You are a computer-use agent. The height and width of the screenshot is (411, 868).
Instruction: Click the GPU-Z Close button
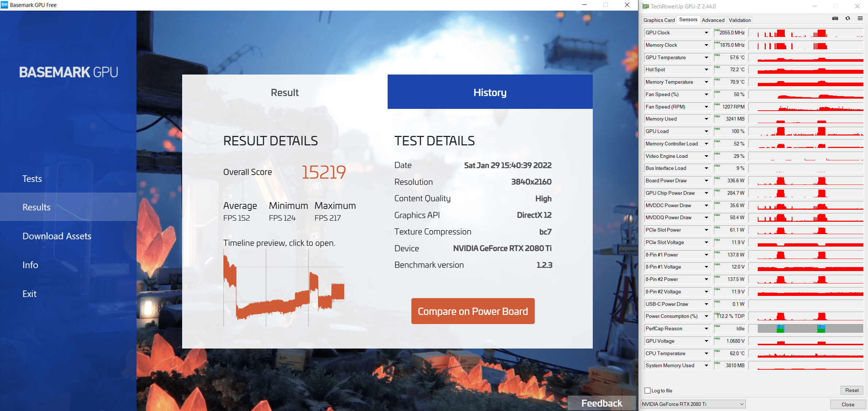tap(848, 404)
